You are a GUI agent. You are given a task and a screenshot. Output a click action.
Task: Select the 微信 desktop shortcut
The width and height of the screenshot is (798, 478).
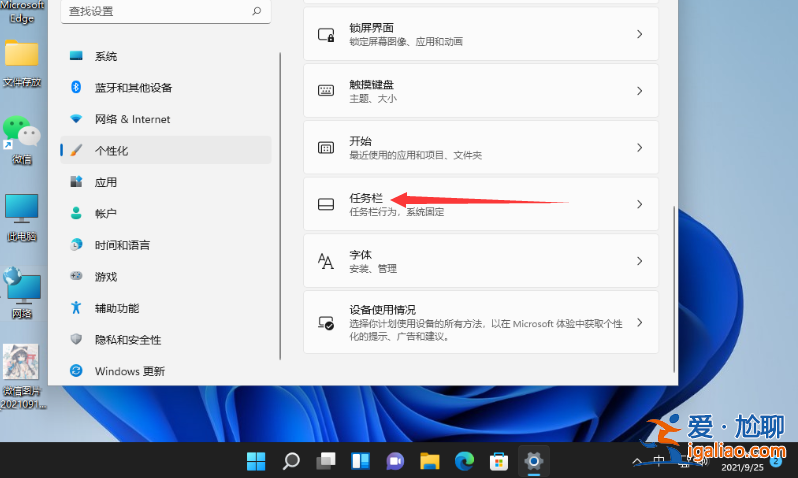coord(21,140)
